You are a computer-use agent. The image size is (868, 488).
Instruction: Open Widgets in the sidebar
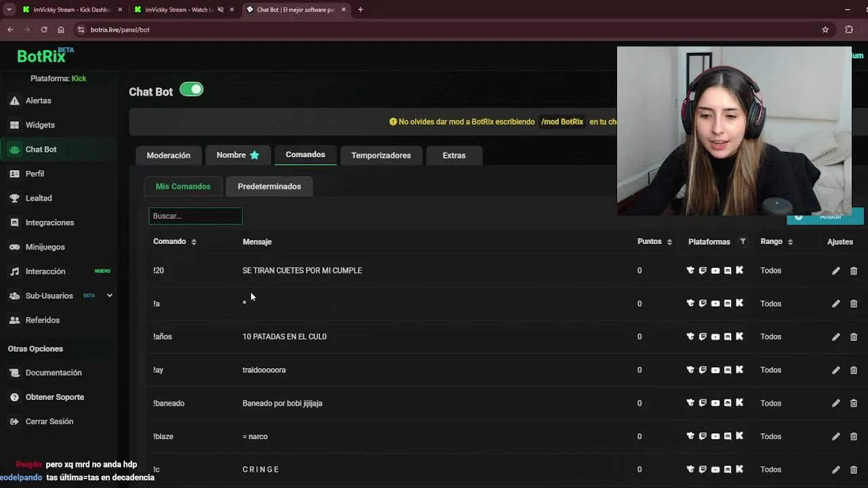(x=40, y=125)
